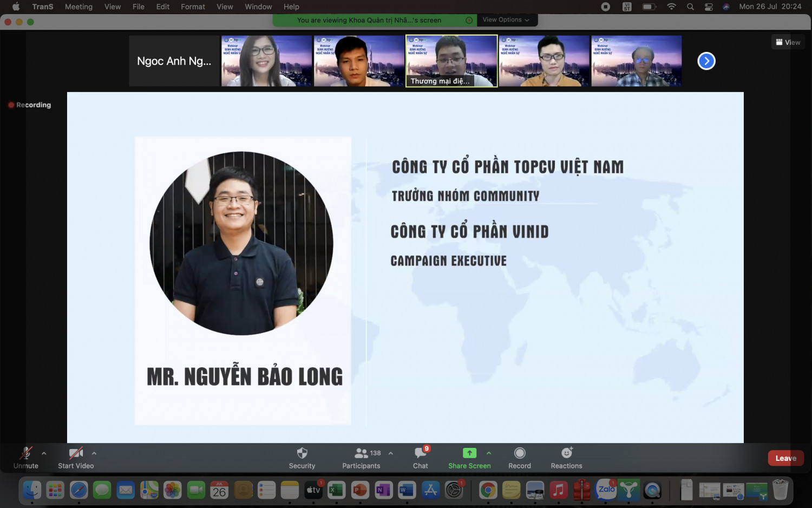Open OneNote from the Dock
The image size is (812, 508).
tap(383, 490)
